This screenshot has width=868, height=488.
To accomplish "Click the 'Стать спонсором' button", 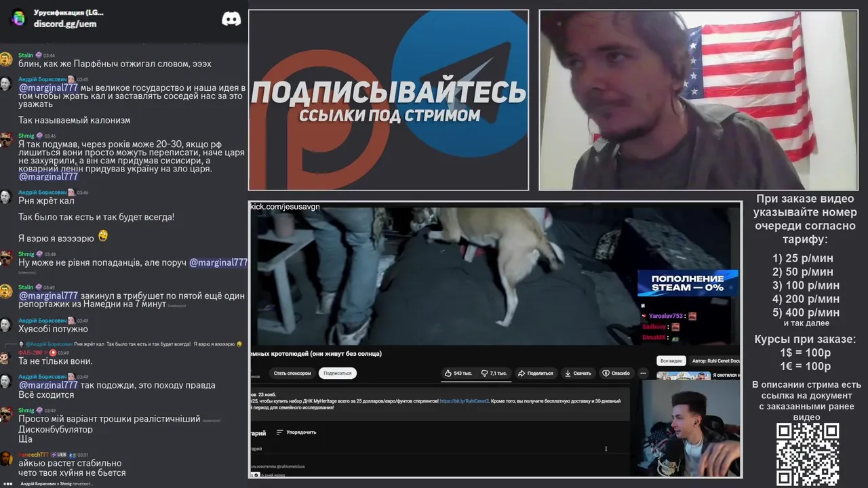I will coord(292,373).
